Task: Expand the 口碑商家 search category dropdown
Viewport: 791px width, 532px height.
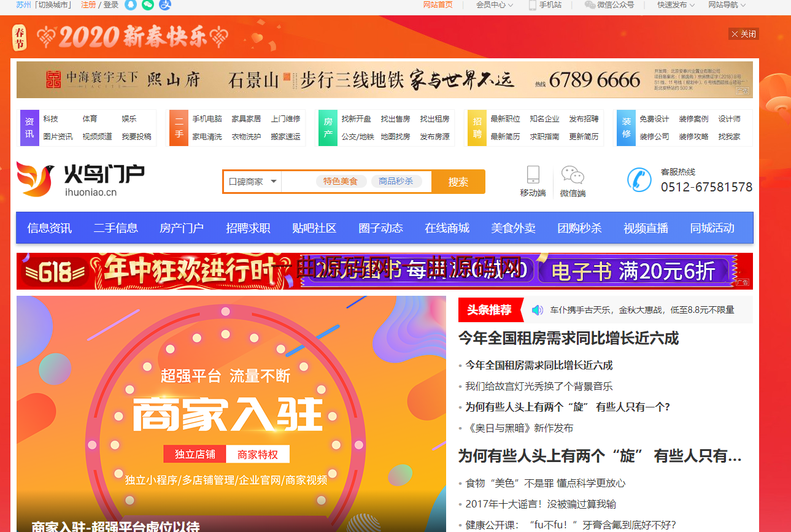Action: [x=252, y=182]
